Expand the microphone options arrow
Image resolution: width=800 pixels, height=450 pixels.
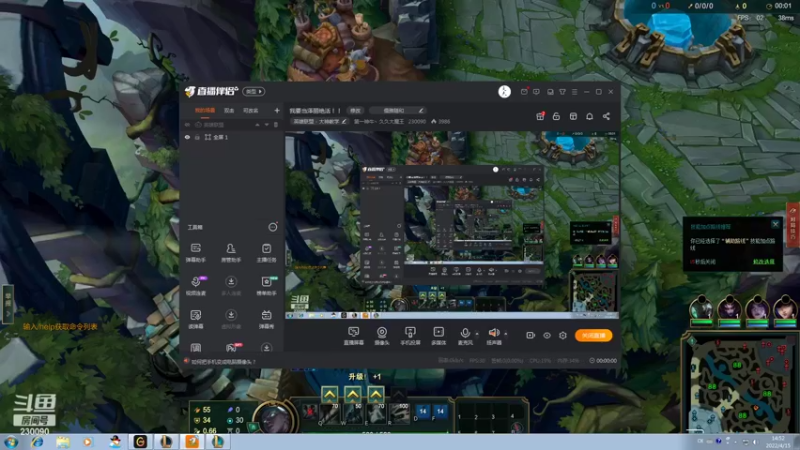[477, 334]
